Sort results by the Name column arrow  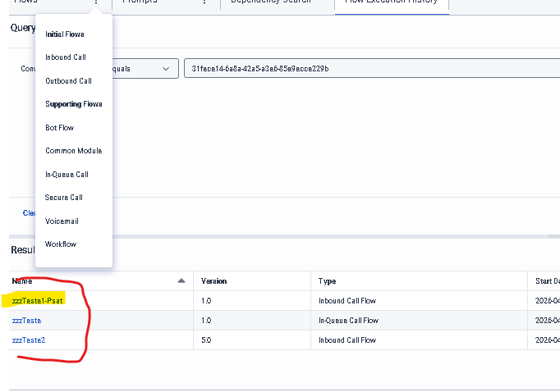point(181,280)
